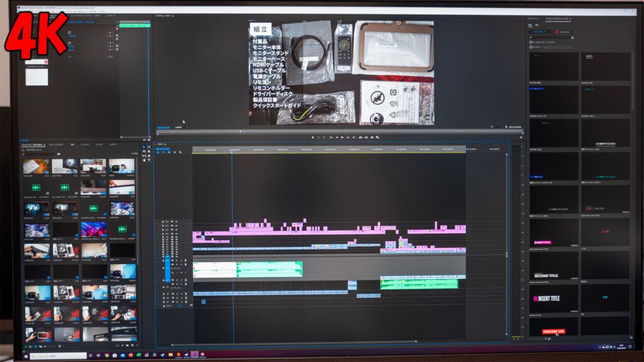The image size is (644, 362).
Task: Open the Project panel sort icons menu
Action: (60, 347)
